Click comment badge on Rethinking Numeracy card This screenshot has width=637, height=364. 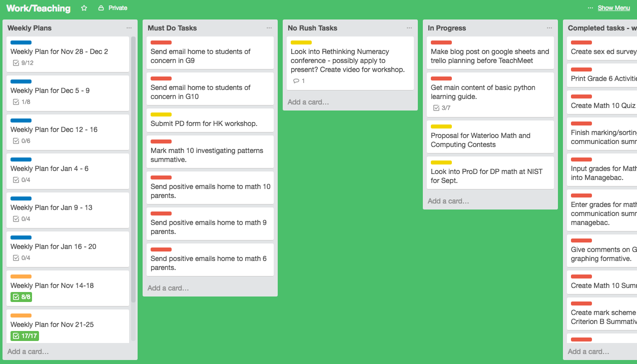click(x=299, y=81)
